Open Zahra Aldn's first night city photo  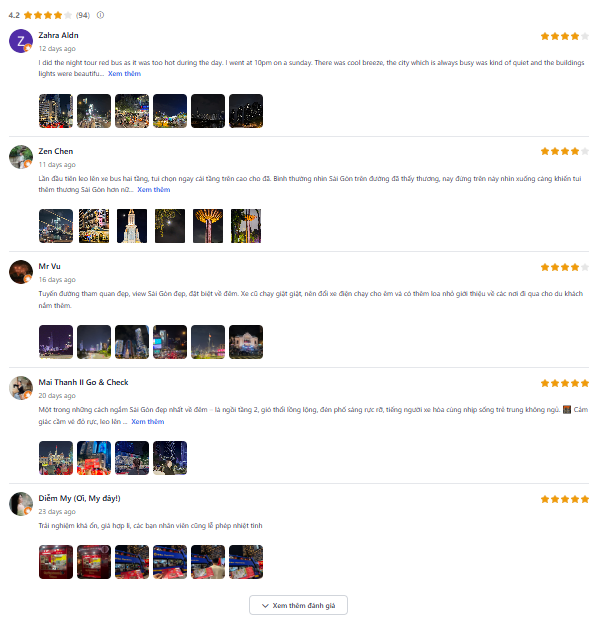56,111
